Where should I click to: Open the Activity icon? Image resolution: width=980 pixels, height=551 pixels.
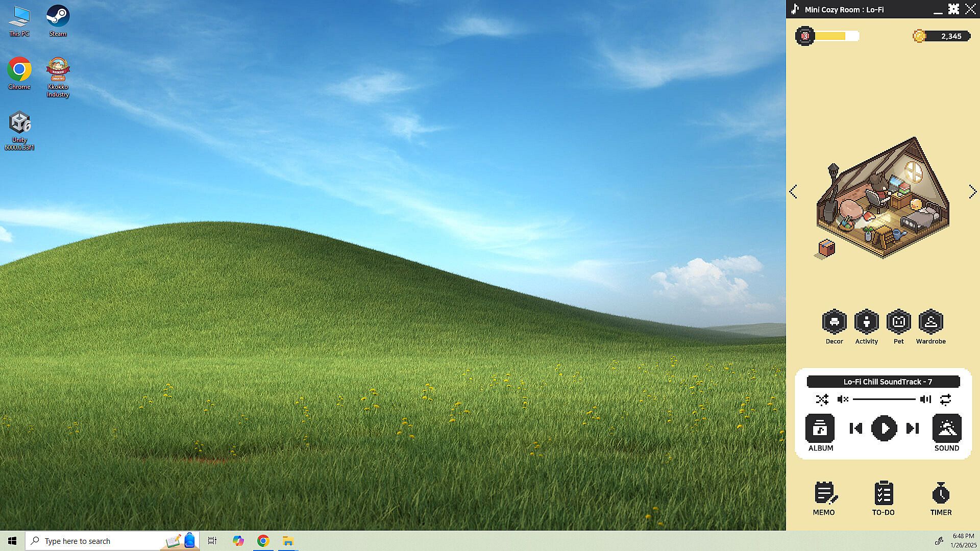(x=866, y=322)
